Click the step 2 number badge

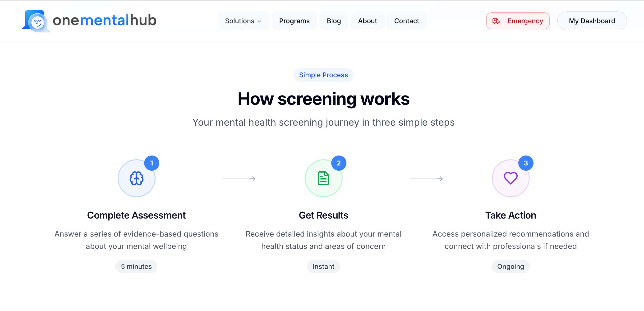[339, 163]
